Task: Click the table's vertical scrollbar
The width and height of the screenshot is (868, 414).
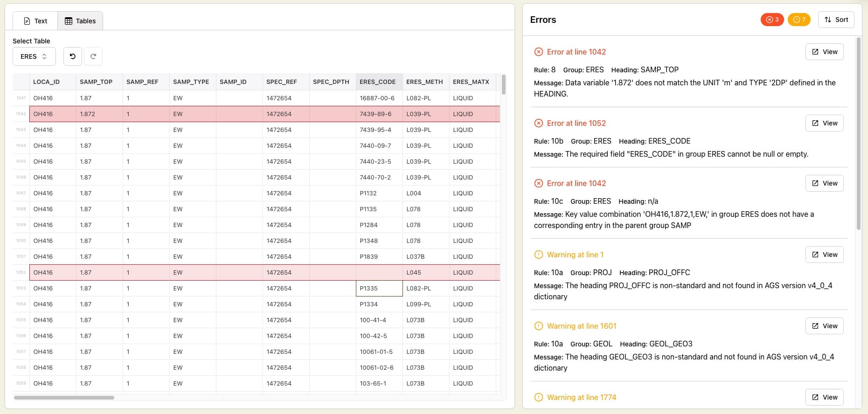Action: [503, 84]
